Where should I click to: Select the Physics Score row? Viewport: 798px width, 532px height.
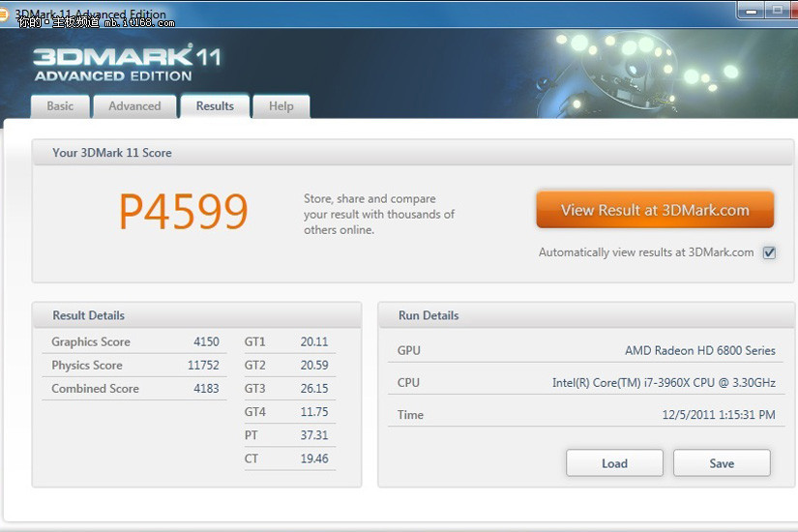(x=135, y=365)
